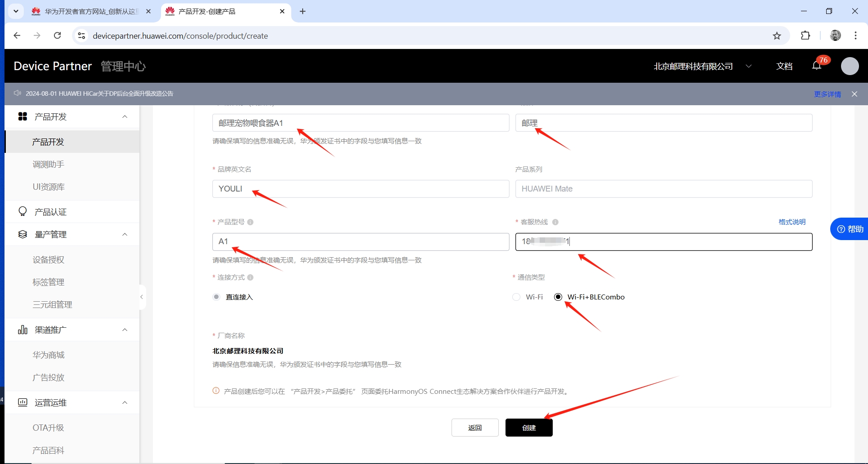The height and width of the screenshot is (464, 868).
Task: Collapse the left sidebar with handle arrow
Action: point(142,297)
